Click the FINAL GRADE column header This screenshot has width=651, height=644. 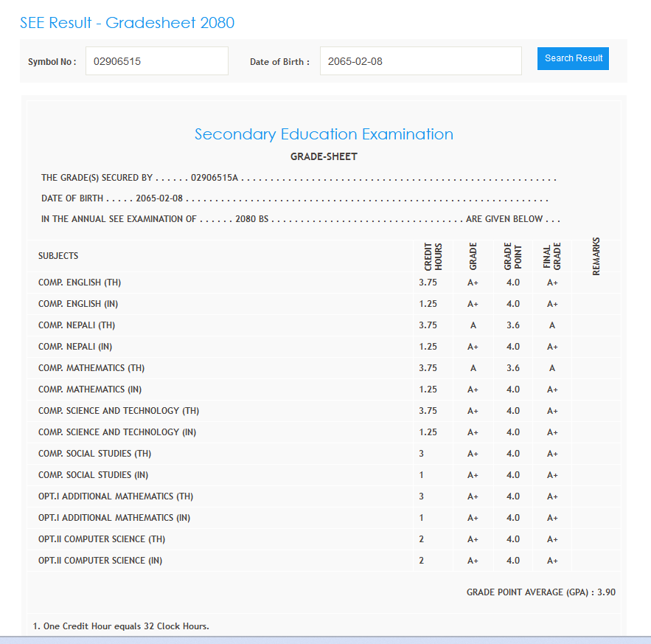tap(552, 256)
